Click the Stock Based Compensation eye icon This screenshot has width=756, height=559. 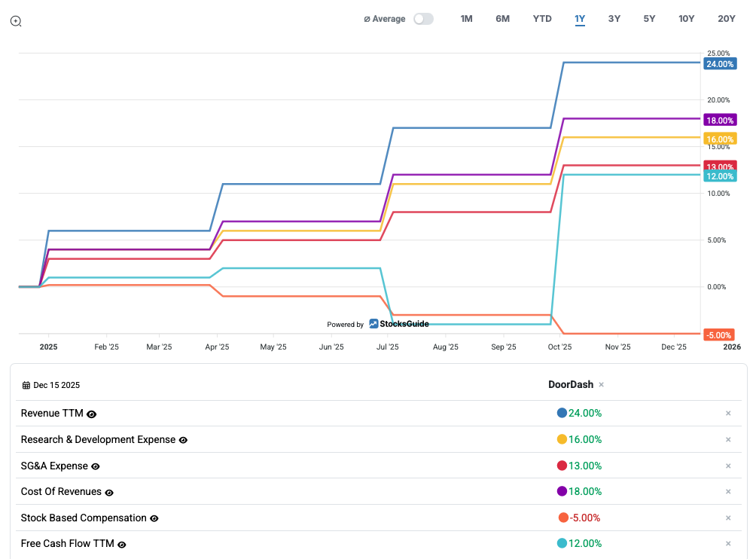pyautogui.click(x=154, y=518)
